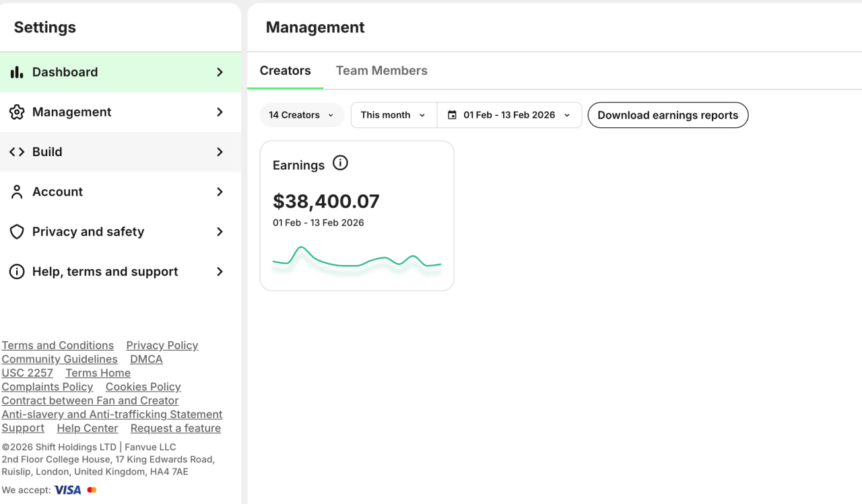Open the Terms Home link
Screen dimensions: 862x504
[98, 373]
